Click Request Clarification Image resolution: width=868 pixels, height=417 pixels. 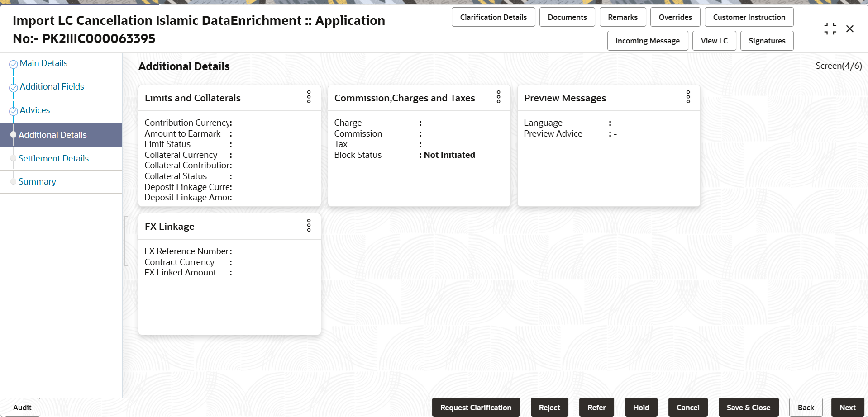[x=476, y=408]
